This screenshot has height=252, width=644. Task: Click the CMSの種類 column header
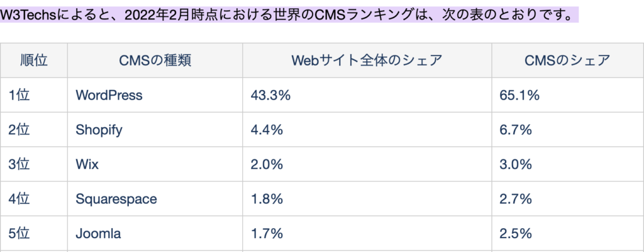pos(155,60)
